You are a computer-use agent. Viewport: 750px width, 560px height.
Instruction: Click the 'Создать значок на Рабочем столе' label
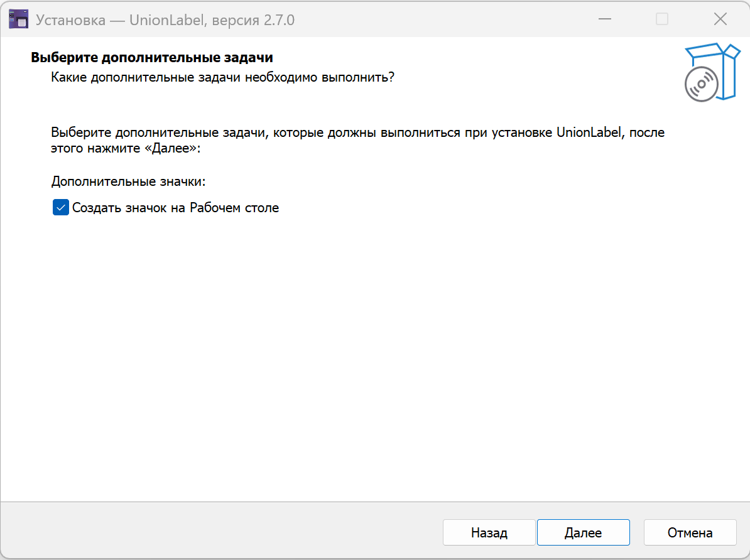click(175, 208)
